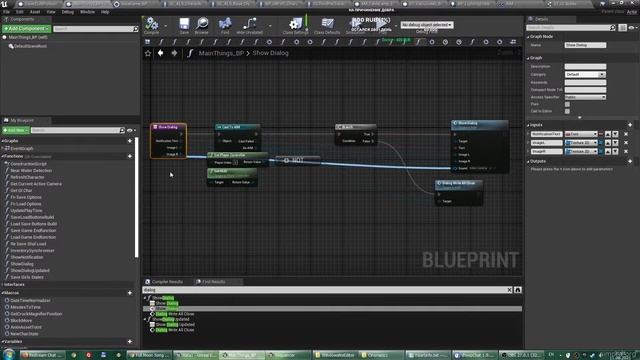Viewport: 640px width, 360px height.
Task: Click the Compile toolbar icon
Action: pos(151,24)
